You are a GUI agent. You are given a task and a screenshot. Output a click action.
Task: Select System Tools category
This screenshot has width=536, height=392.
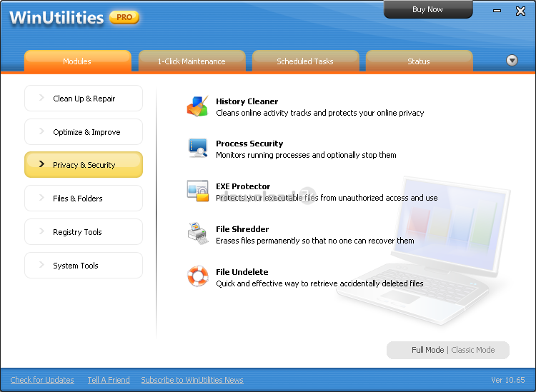pyautogui.click(x=84, y=265)
